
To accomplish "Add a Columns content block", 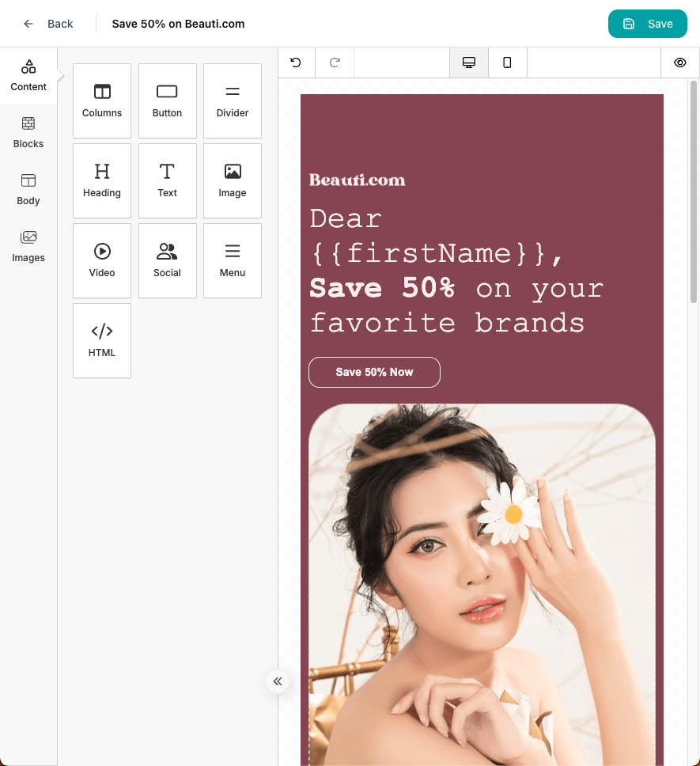I will pyautogui.click(x=102, y=100).
